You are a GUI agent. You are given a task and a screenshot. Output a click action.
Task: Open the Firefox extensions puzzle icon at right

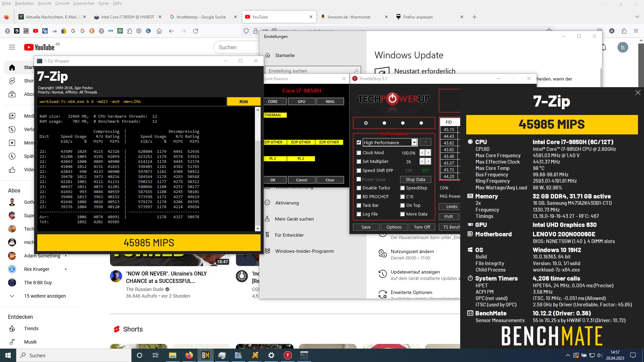624,31
